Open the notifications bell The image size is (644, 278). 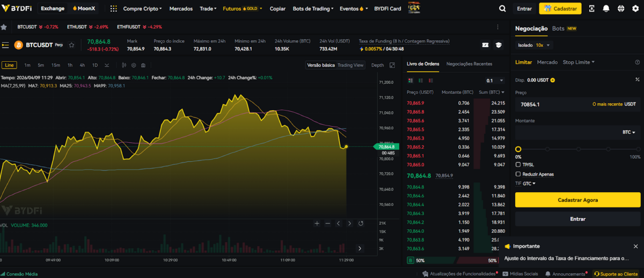(x=606, y=9)
